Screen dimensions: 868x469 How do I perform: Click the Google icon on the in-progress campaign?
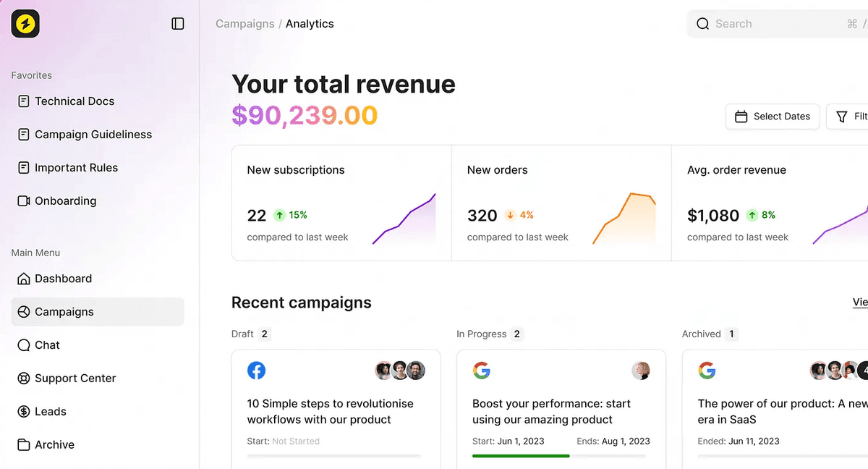[x=482, y=370]
